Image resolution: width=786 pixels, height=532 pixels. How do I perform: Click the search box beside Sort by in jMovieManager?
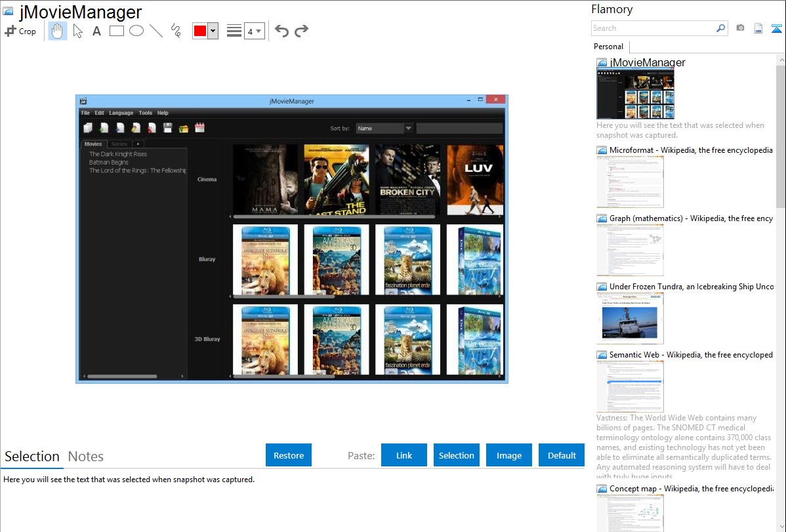[x=460, y=129]
